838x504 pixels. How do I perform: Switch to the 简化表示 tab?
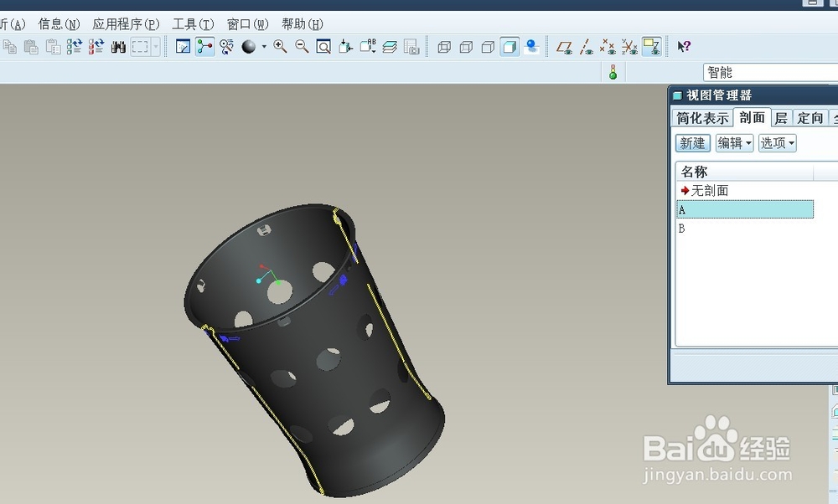[702, 118]
